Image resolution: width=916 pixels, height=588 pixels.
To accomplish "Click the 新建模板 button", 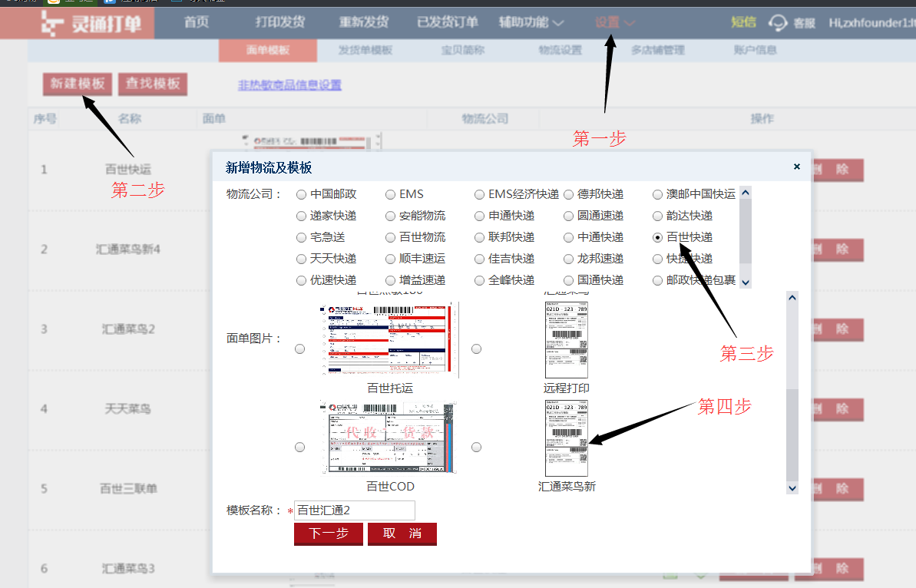I will (x=77, y=84).
